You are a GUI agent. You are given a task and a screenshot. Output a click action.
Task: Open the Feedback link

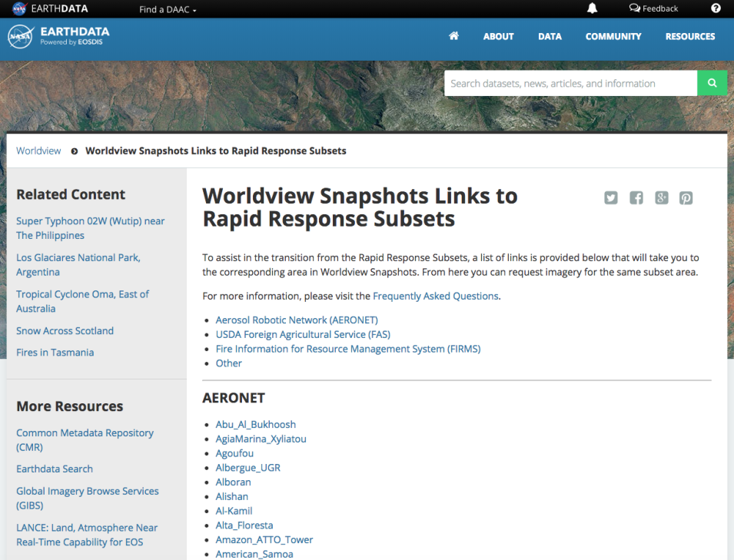[x=653, y=8]
